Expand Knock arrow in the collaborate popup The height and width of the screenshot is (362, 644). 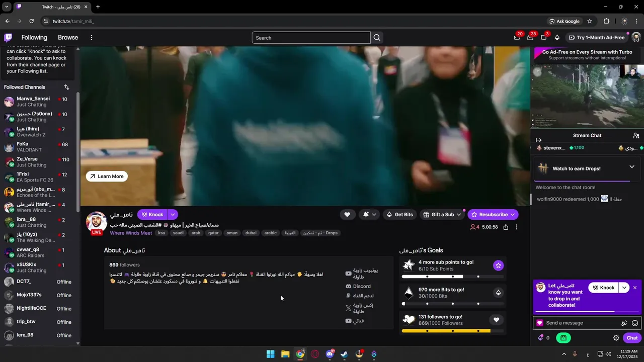[624, 288]
